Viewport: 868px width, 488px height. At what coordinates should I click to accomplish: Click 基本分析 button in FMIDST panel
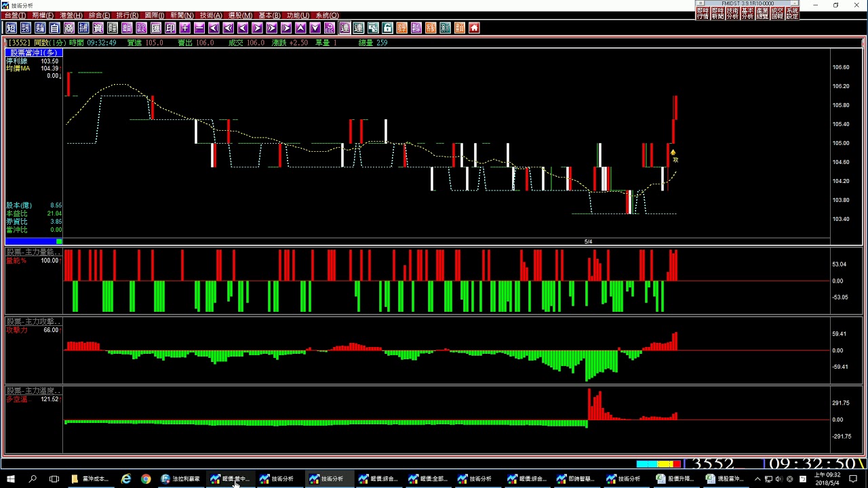[x=748, y=14]
